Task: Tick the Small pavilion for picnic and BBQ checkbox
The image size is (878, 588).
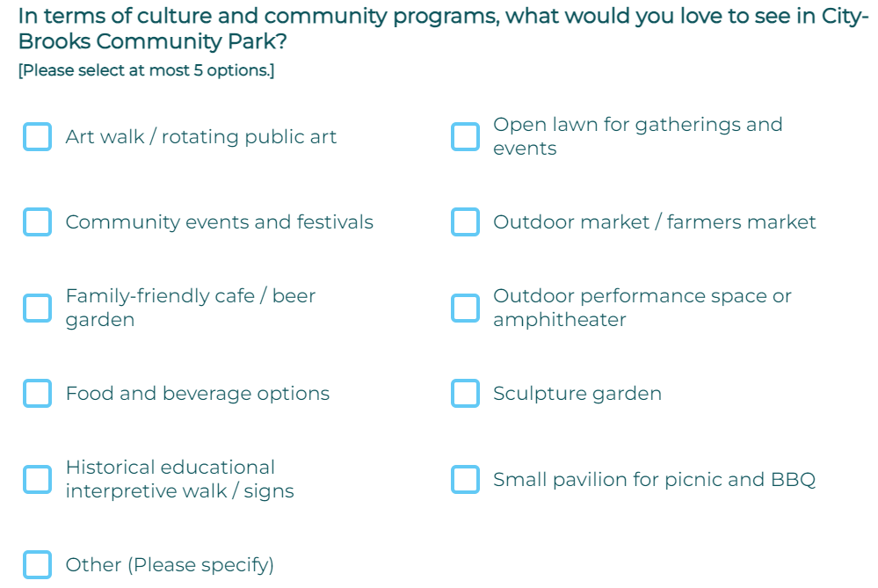Action: pos(465,479)
